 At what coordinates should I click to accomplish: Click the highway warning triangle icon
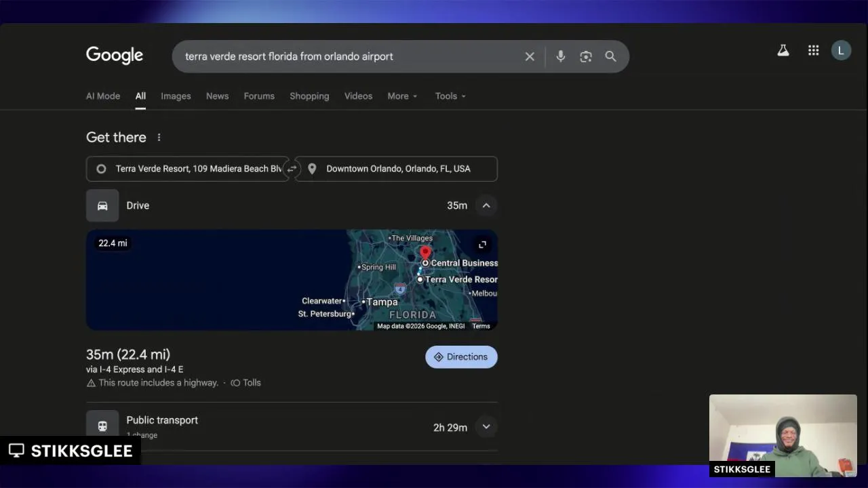(x=91, y=383)
